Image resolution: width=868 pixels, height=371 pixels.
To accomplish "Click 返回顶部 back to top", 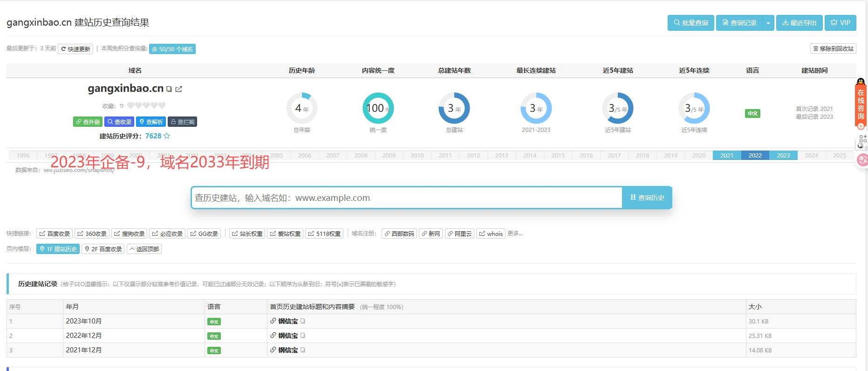I will pyautogui.click(x=144, y=249).
